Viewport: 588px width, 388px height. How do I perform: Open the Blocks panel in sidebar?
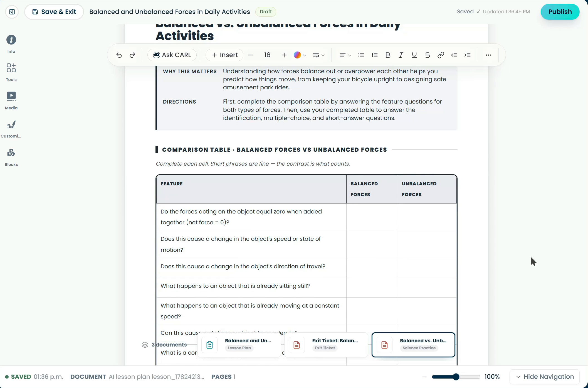pos(11,157)
